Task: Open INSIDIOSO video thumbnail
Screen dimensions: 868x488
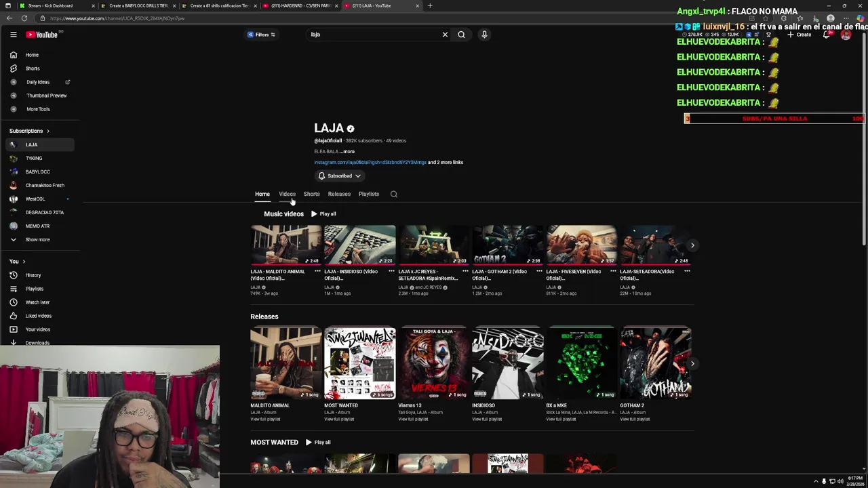Action: [x=359, y=245]
